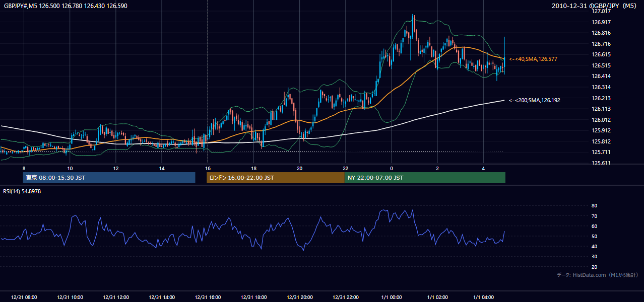The height and width of the screenshot is (302, 644).
Task: Click the 12/31 08:00 time axis label
Action: (x=24, y=297)
